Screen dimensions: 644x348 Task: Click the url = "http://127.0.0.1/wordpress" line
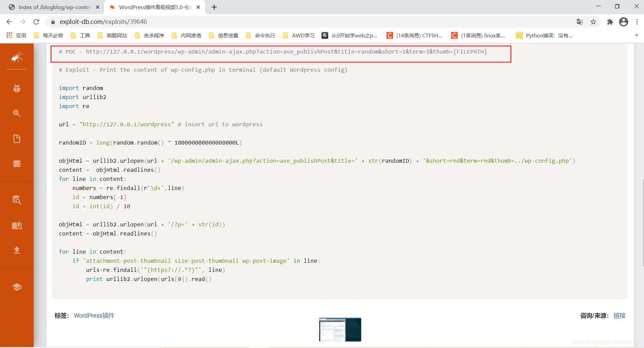[x=161, y=124]
